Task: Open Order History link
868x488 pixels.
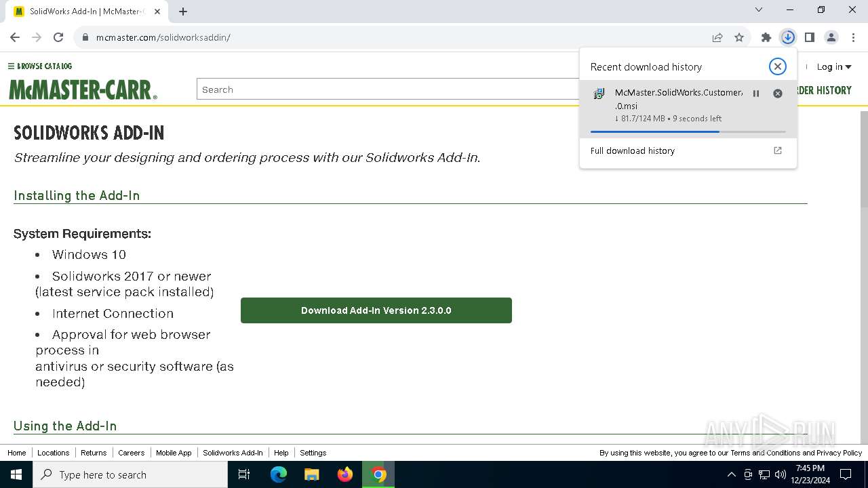Action: (x=824, y=90)
